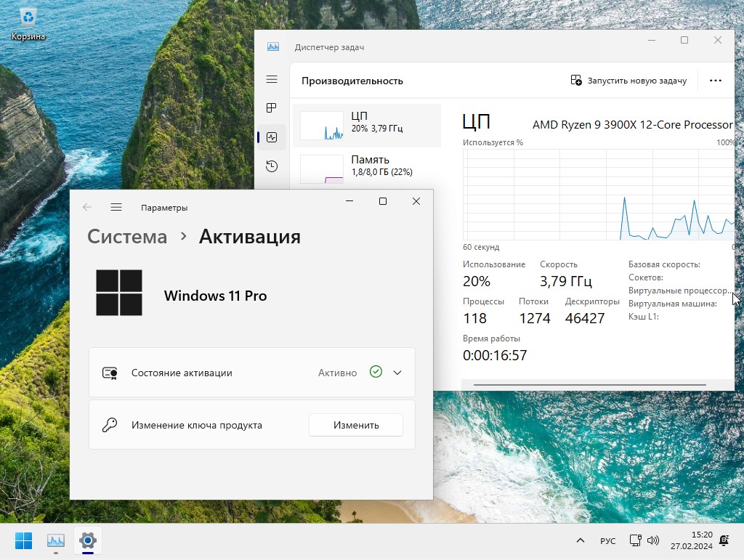
Task: Close the Параметры window
Action: [416, 201]
